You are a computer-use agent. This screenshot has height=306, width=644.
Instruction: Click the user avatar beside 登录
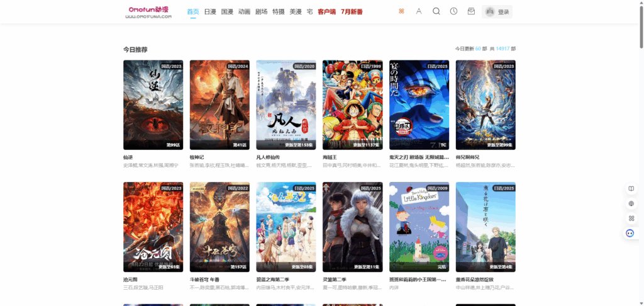coord(489,12)
